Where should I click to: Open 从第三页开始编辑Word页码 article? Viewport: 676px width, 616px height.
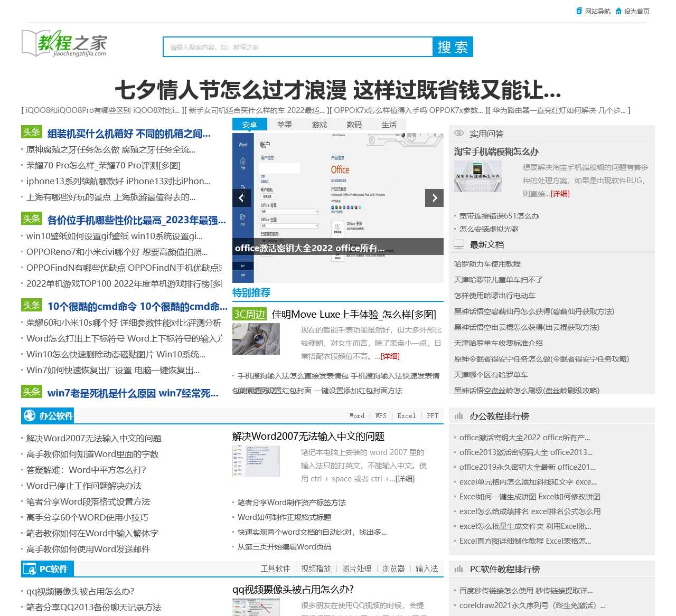(284, 547)
